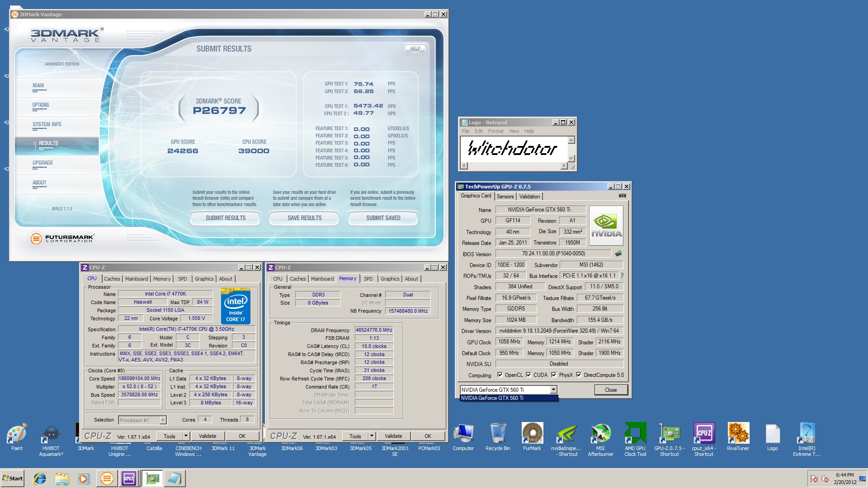Click the Notepad vertical scrollbar down arrow
This screenshot has width=868, height=488.
(571, 158)
